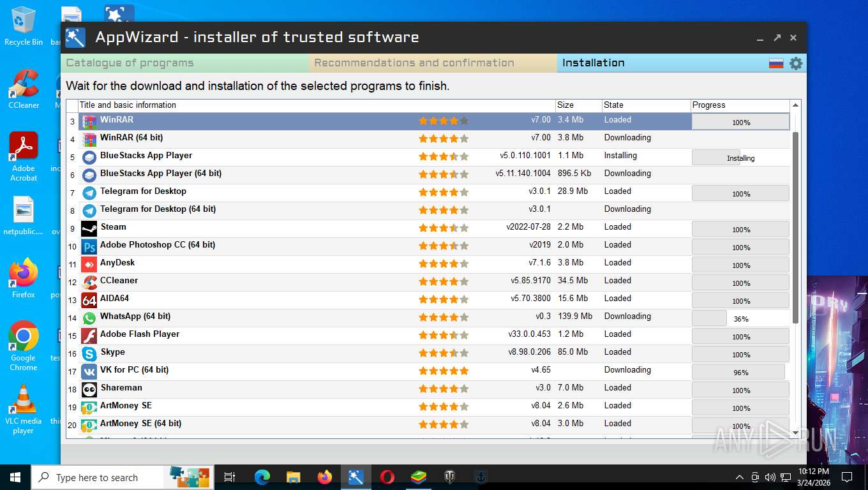Open Firefox from the taskbar
Viewport: 868px width, 490px height.
click(x=325, y=477)
